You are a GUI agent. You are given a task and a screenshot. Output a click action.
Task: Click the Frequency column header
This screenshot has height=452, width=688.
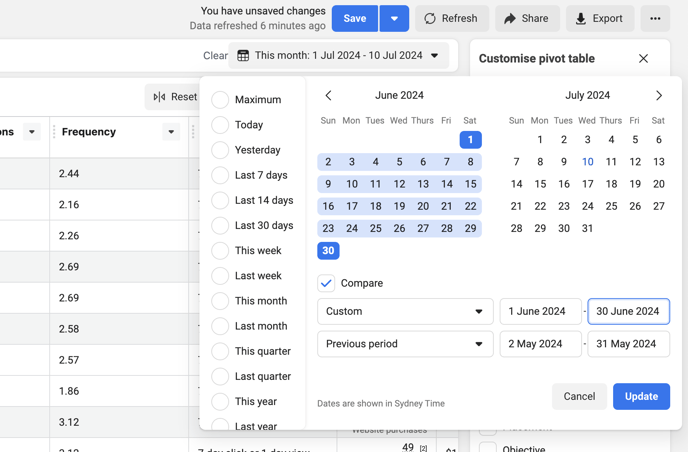pyautogui.click(x=89, y=132)
